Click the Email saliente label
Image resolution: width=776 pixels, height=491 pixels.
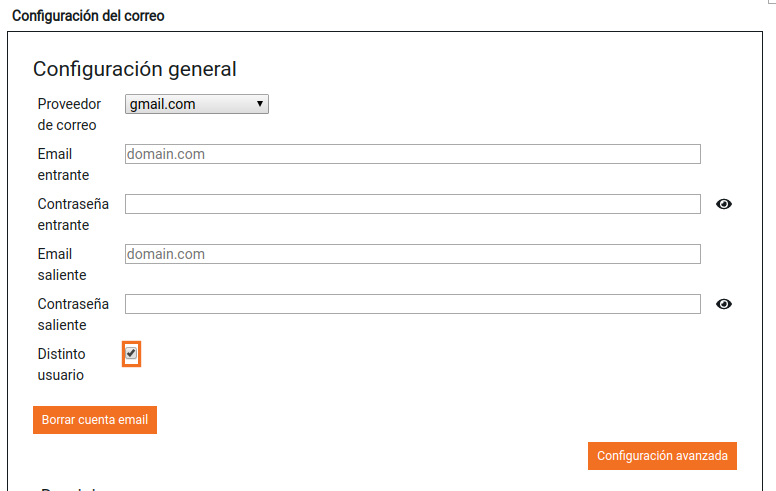pos(62,264)
